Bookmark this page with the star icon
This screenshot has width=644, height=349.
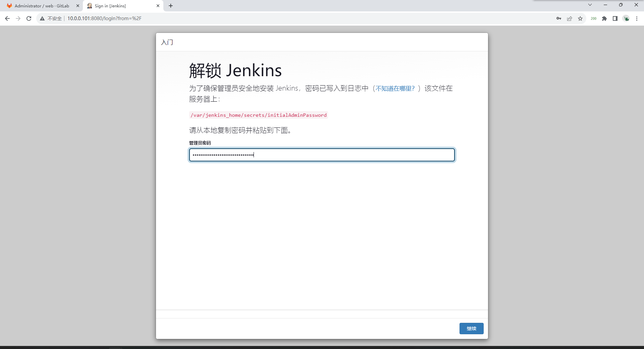tap(580, 18)
